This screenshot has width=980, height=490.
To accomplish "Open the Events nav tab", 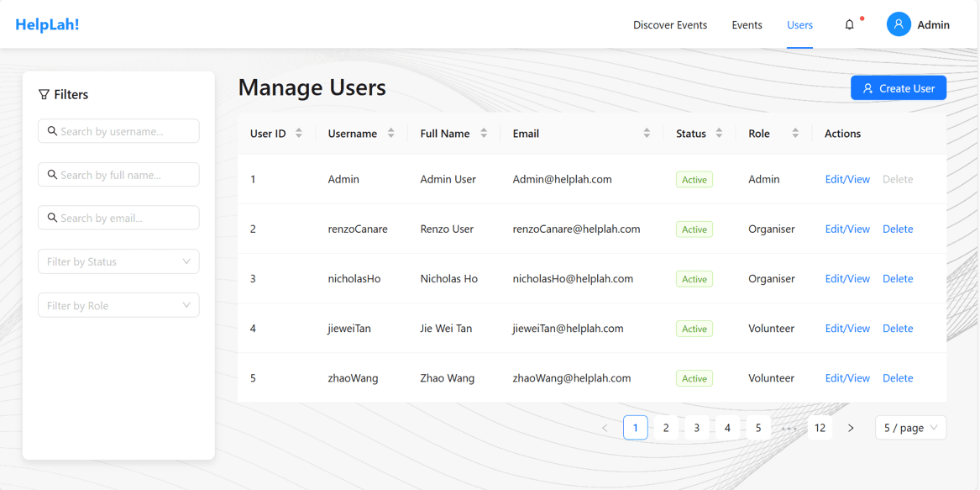I will tap(747, 25).
